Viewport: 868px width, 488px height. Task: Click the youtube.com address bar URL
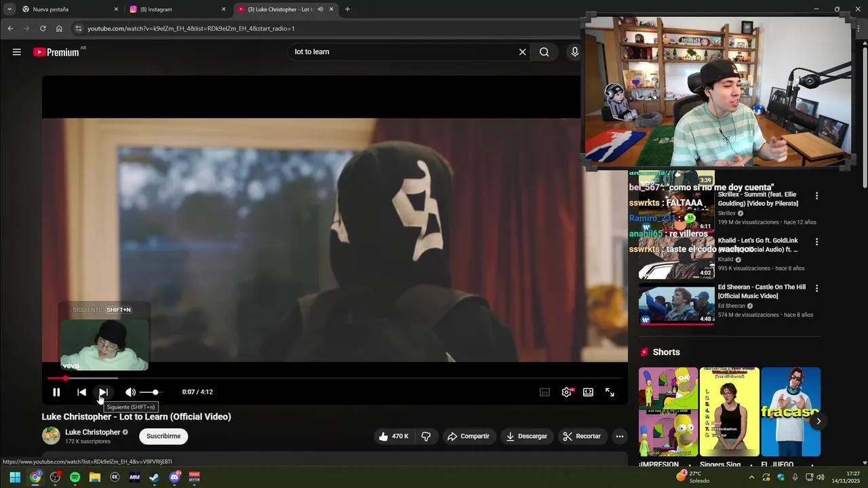(191, 28)
